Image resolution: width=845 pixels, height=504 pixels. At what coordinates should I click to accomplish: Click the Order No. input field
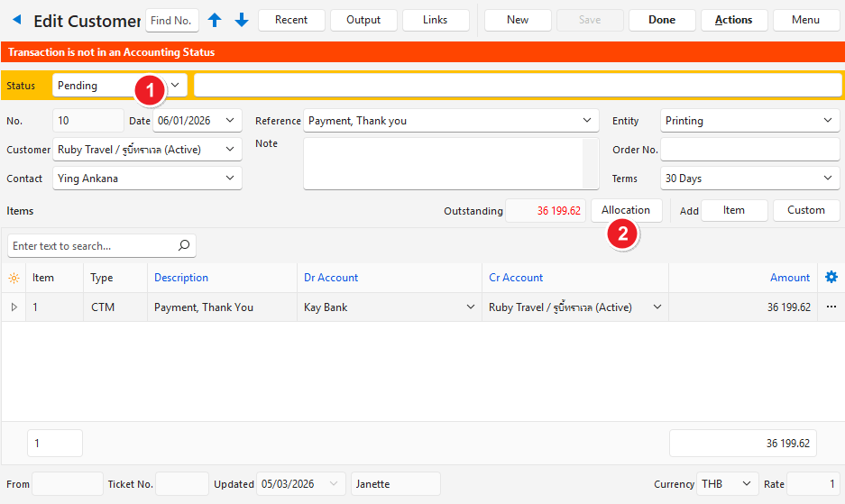click(749, 150)
